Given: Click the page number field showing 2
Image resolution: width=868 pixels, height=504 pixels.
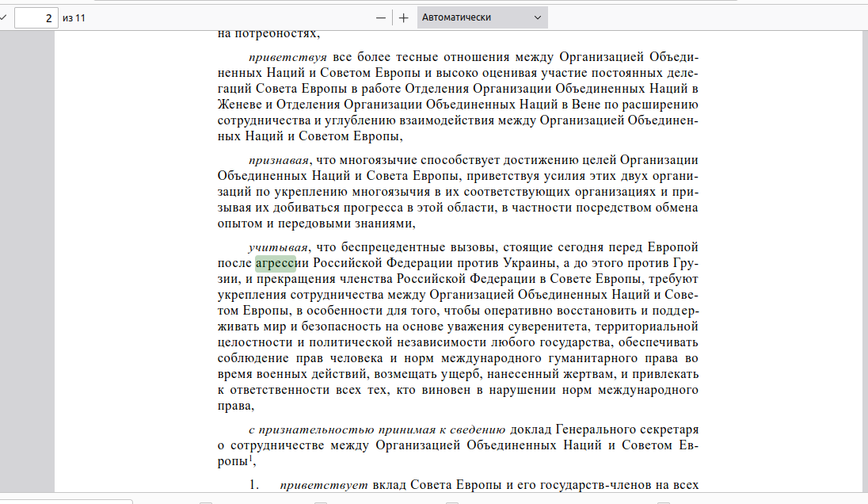Looking at the screenshot, I should (x=36, y=18).
